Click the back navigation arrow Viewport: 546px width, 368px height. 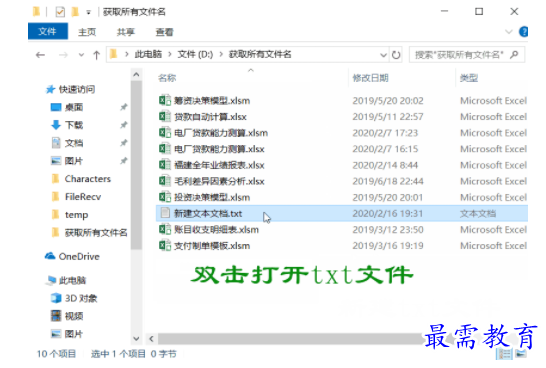tap(40, 55)
